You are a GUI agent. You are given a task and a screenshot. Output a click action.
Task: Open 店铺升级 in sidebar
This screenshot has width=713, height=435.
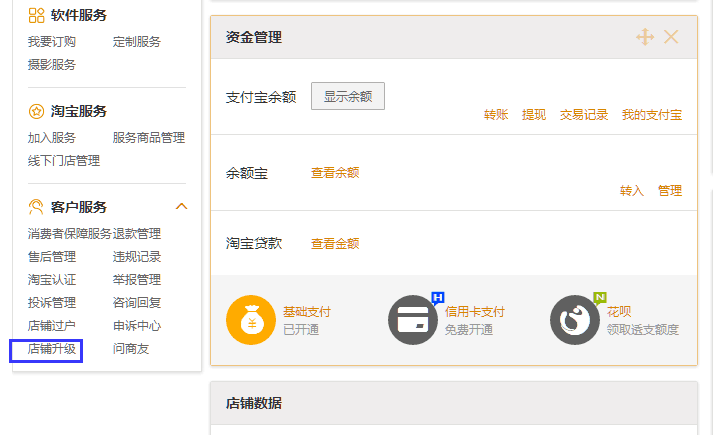click(x=52, y=349)
